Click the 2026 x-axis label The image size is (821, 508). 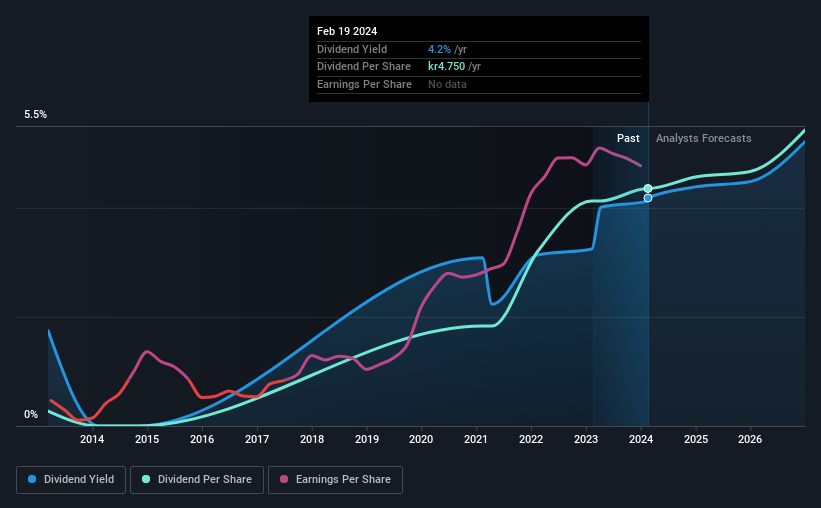750,439
